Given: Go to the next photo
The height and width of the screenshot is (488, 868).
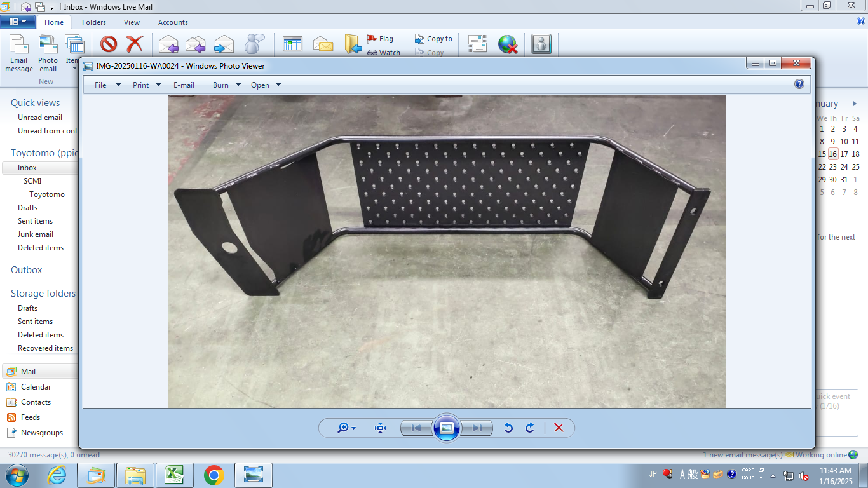Looking at the screenshot, I should (477, 428).
